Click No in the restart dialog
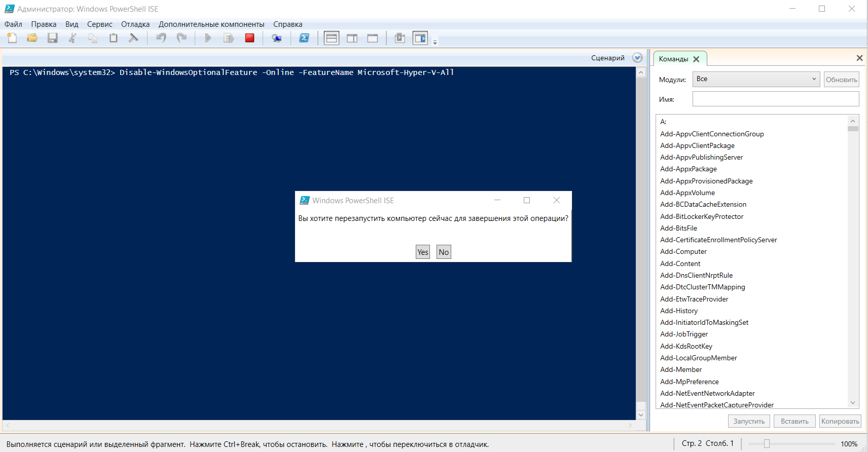 pos(444,252)
